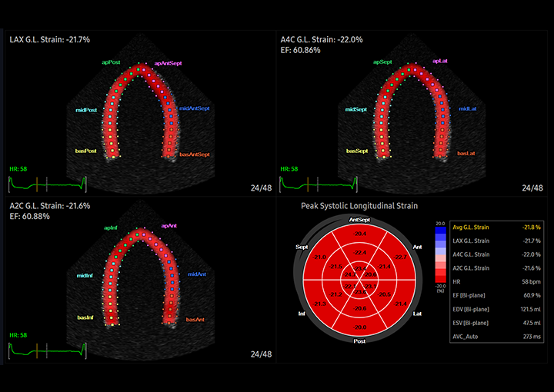The width and height of the screenshot is (554, 392).
Task: Click the apAntSept segment label in LAX view
Action: point(169,64)
